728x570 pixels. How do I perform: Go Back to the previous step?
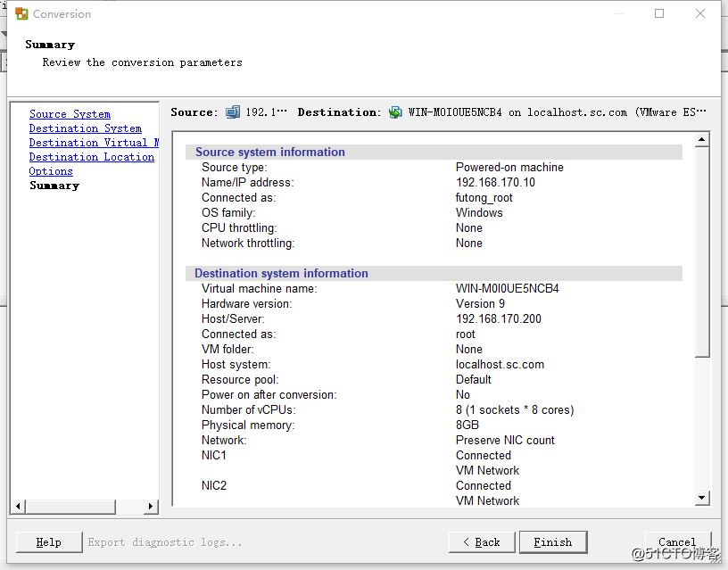(482, 542)
